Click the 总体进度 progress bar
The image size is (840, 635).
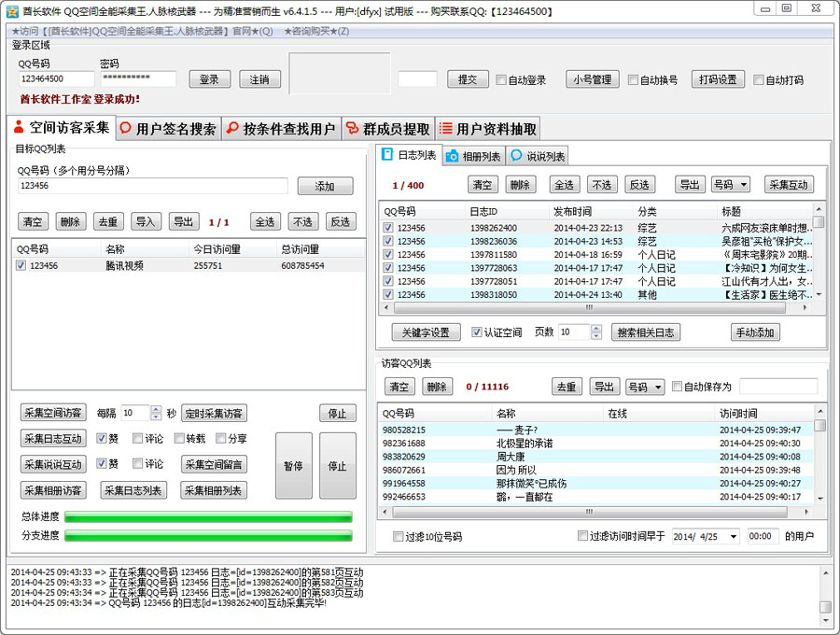pyautogui.click(x=208, y=516)
